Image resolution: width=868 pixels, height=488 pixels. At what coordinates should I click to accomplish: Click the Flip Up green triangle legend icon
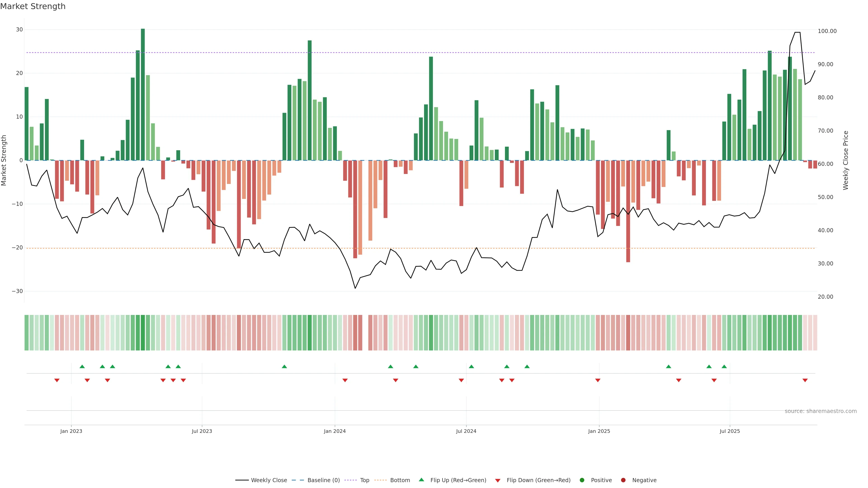coord(421,480)
